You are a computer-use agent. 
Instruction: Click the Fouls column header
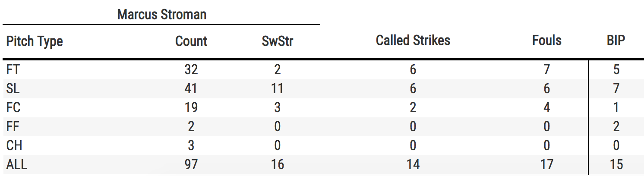tap(547, 41)
